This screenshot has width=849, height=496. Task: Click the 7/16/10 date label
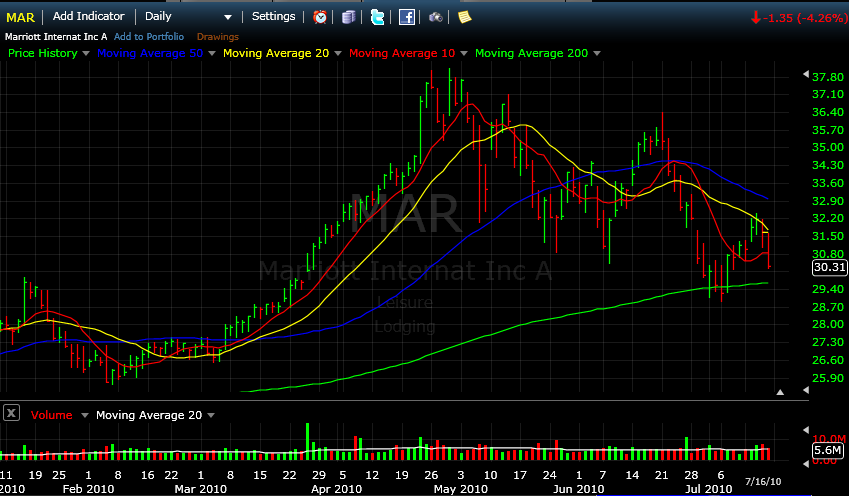tap(763, 481)
